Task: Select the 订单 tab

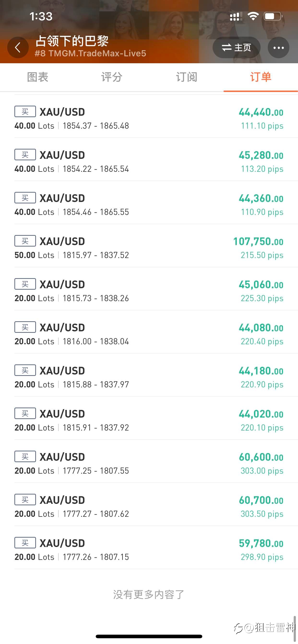Action: coord(261,77)
